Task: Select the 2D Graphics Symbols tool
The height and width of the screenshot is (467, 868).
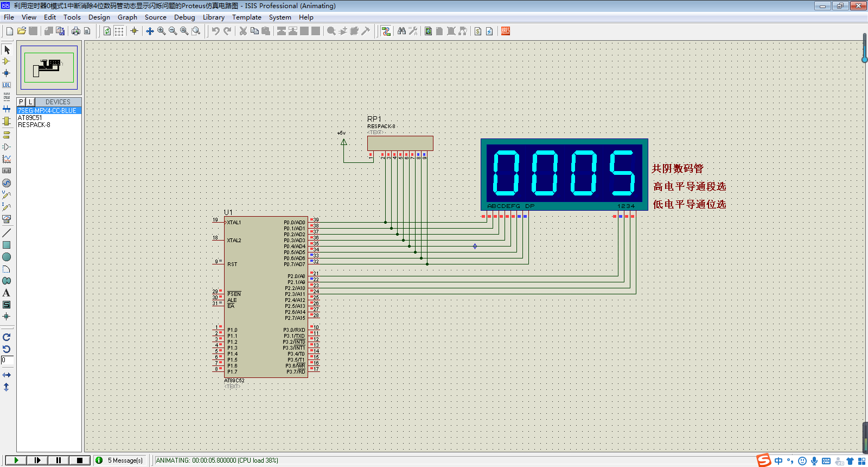Action: 7,305
